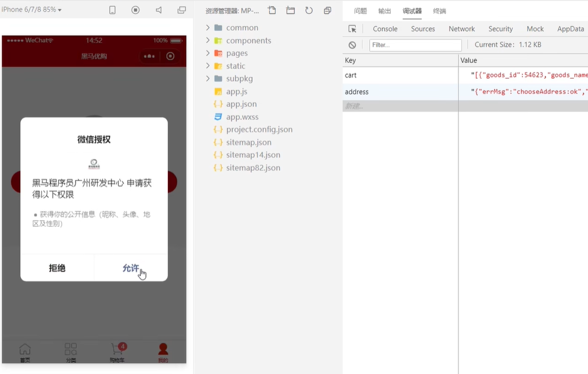
Task: Open the app.wxss file
Action: click(242, 117)
